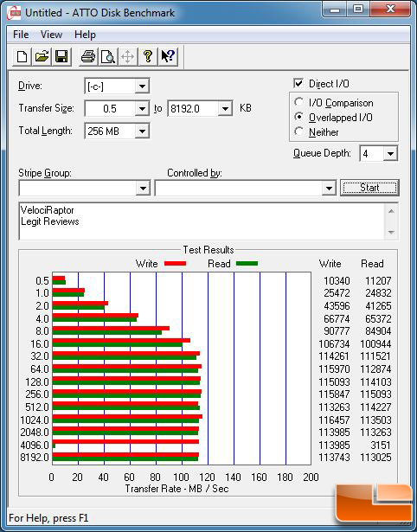Image resolution: width=417 pixels, height=532 pixels.
Task: Open the View menu
Action: click(51, 35)
